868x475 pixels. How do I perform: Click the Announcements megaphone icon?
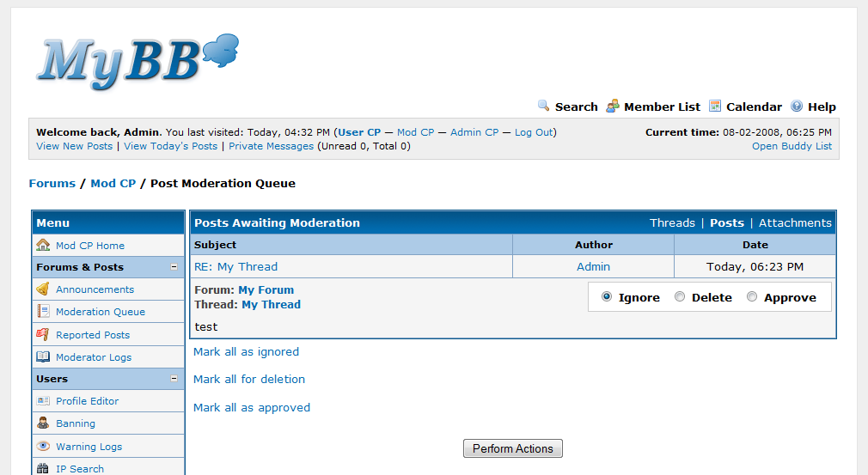tap(43, 289)
